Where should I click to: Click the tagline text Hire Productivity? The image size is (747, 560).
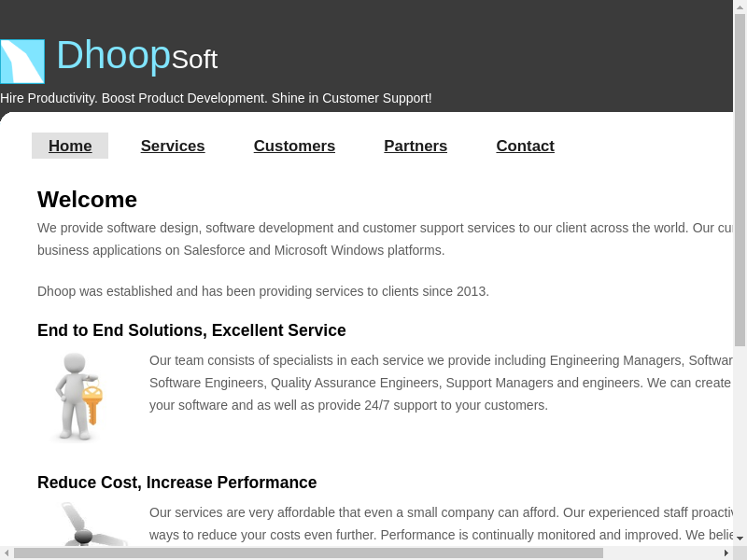(216, 98)
